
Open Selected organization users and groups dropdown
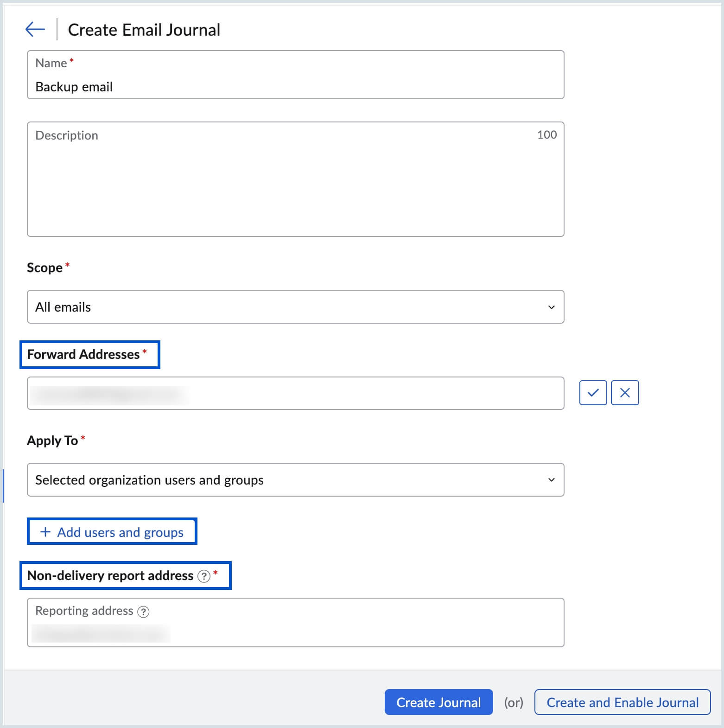295,480
